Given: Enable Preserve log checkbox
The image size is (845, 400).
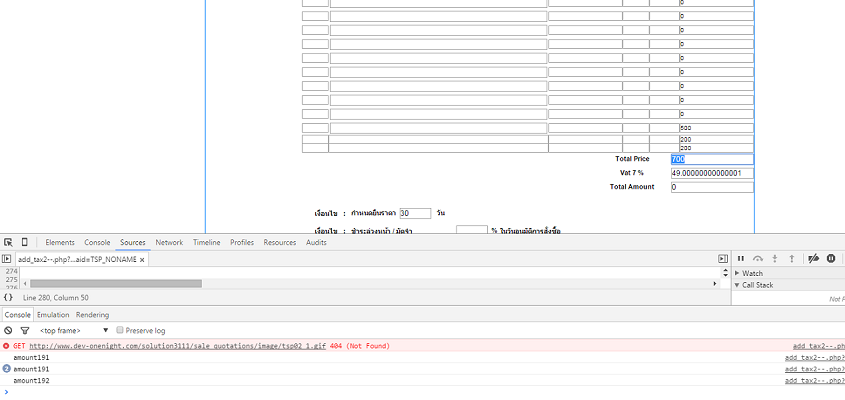Looking at the screenshot, I should (x=120, y=330).
